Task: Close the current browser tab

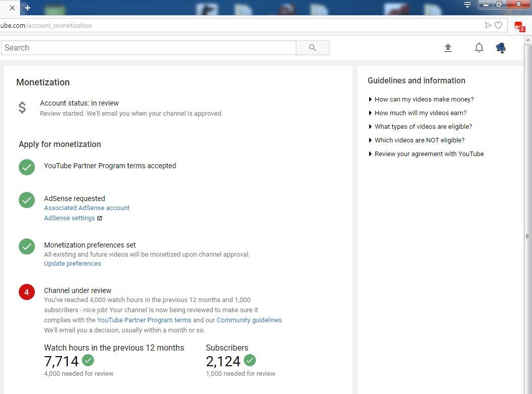Action: 12,8
